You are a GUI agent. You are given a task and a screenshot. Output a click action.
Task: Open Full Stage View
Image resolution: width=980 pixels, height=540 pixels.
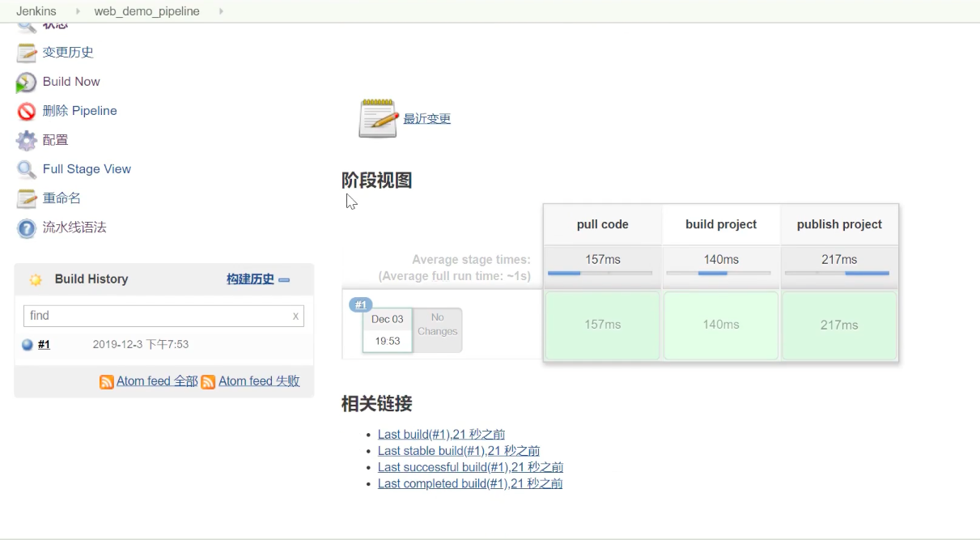click(x=87, y=169)
